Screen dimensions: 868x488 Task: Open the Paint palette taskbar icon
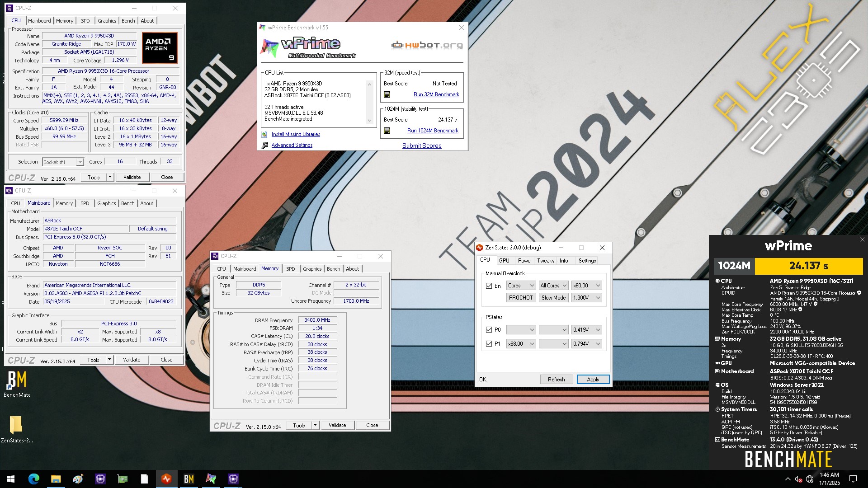coord(78,479)
